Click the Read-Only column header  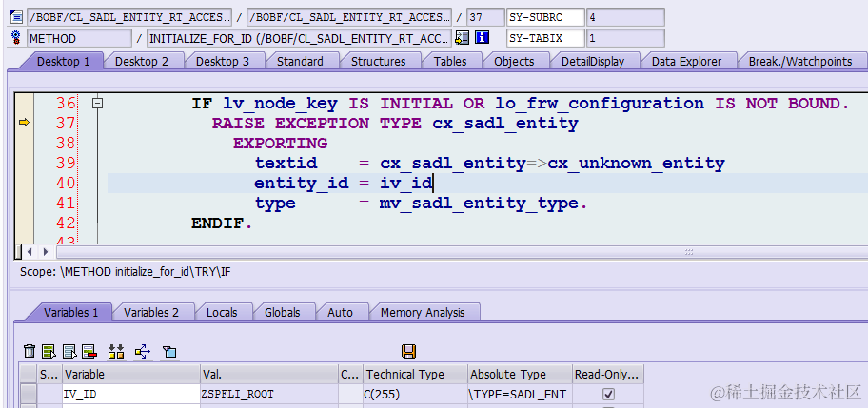tap(608, 375)
